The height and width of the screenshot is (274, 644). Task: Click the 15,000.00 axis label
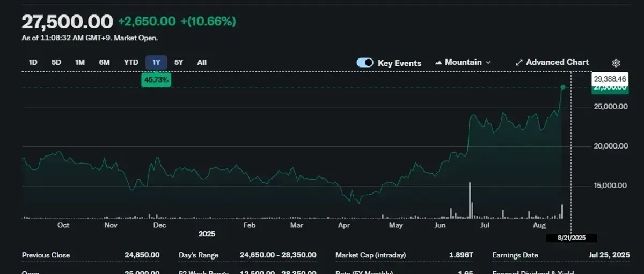tap(610, 186)
